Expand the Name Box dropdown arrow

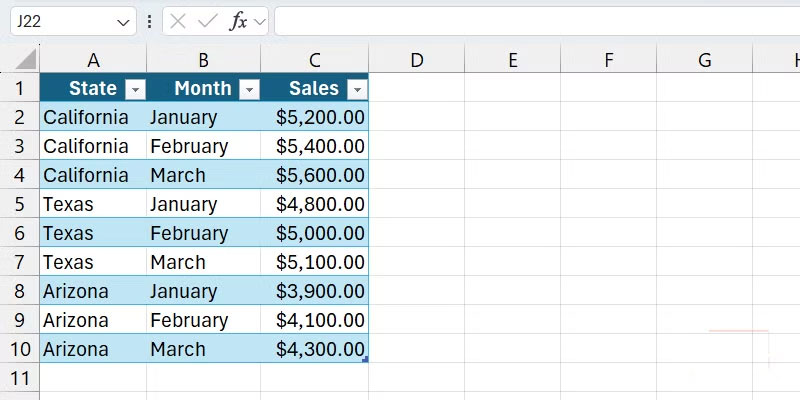123,21
